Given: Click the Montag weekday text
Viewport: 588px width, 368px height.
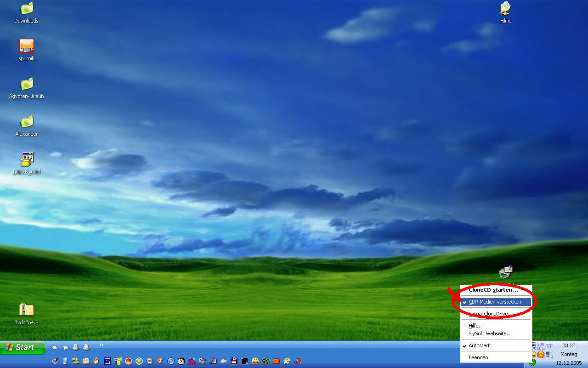Looking at the screenshot, I should point(569,354).
